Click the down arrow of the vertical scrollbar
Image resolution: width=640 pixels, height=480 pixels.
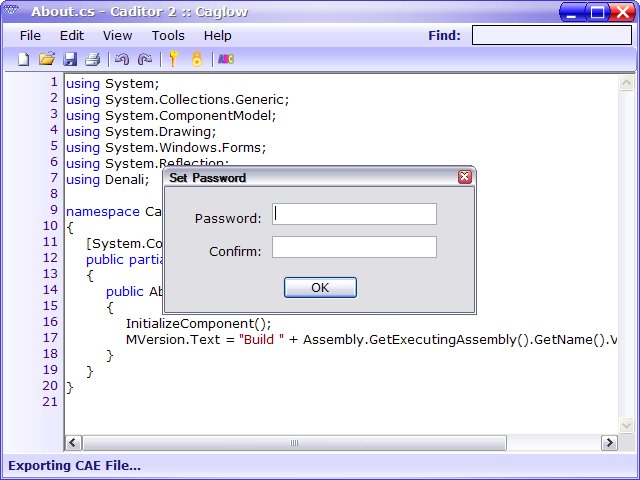coord(626,426)
